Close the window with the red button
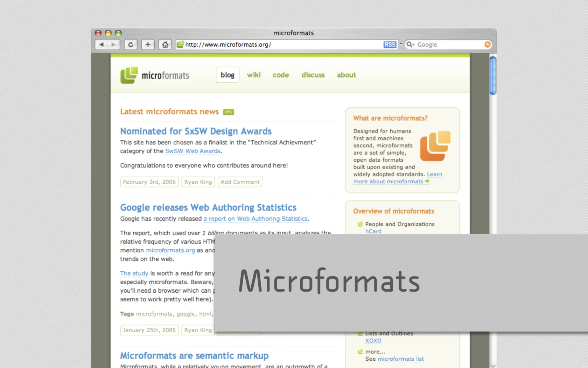 click(98, 33)
